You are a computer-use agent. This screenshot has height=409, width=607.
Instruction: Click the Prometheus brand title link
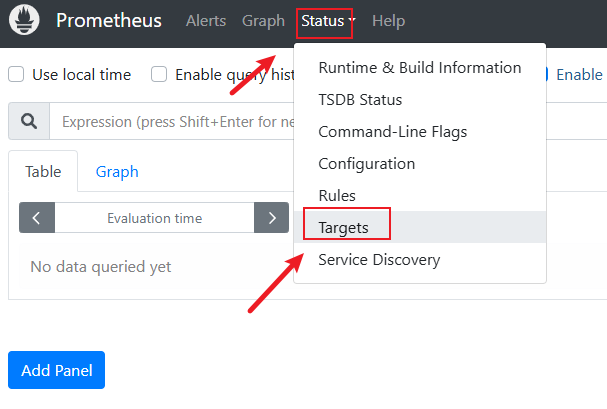[x=109, y=20]
